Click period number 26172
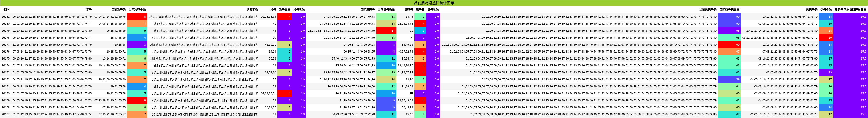Screen dimensions: 868x118 (x=6, y=80)
